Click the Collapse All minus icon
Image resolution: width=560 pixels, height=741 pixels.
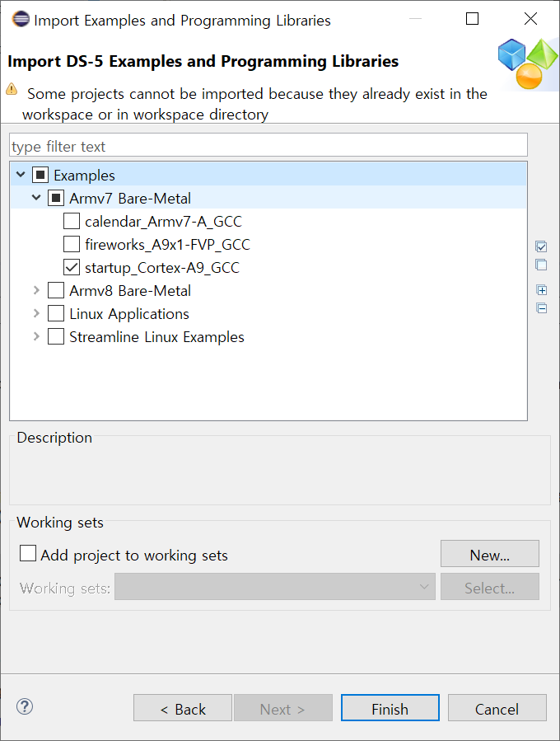pyautogui.click(x=542, y=308)
